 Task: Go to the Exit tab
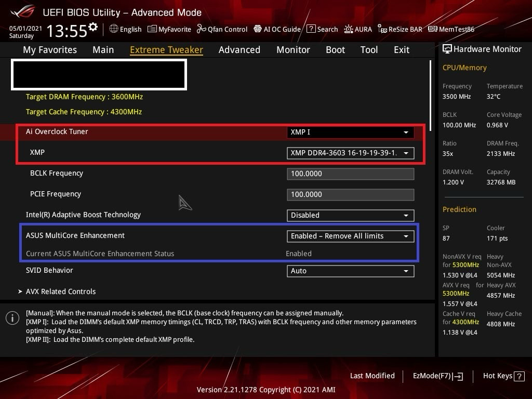point(402,50)
